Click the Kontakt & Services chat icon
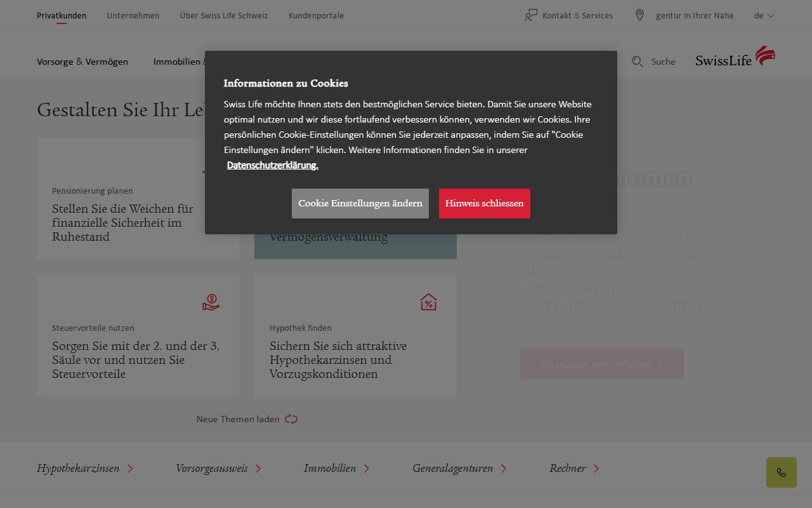This screenshot has width=812, height=508. 531,15
